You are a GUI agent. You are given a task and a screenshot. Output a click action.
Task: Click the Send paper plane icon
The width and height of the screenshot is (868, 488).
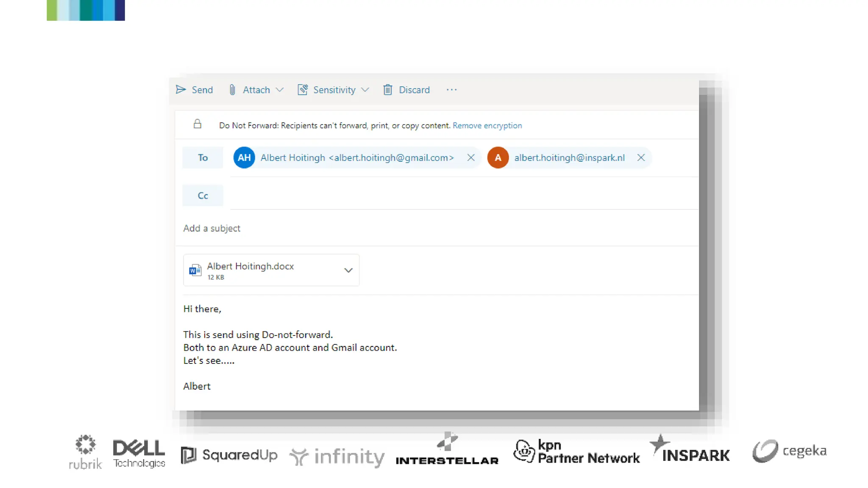click(x=181, y=89)
